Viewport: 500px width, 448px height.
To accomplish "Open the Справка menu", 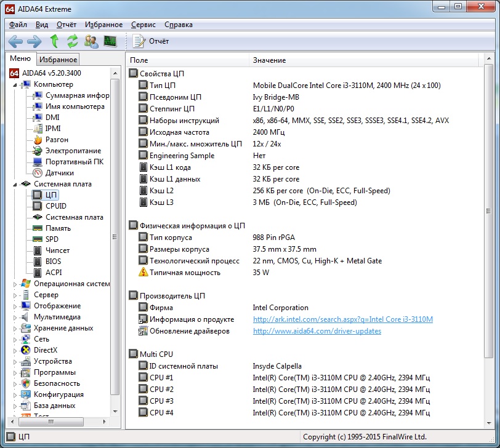I will point(178,25).
